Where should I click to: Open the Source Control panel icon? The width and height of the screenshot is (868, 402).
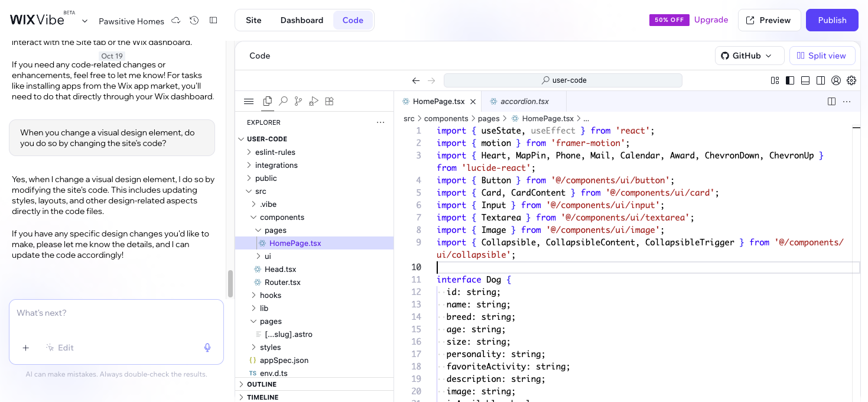click(x=298, y=101)
